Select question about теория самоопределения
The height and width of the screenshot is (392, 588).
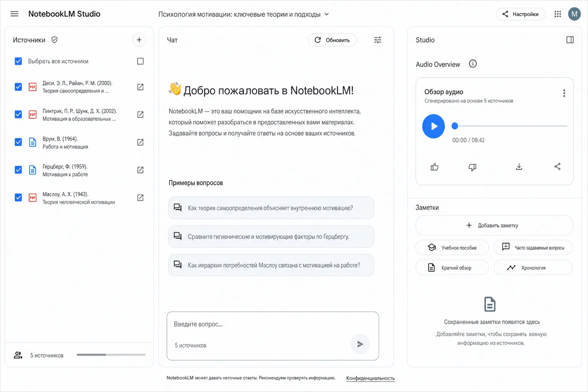[x=271, y=208]
